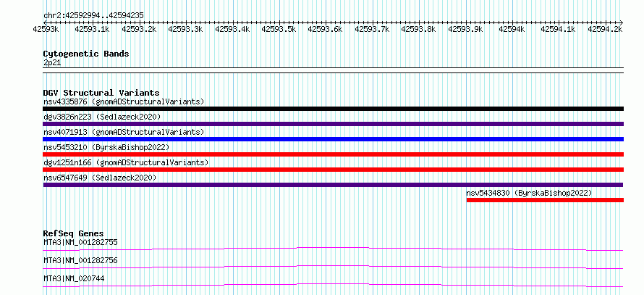Select the MTA3|NM_001282756 transcript label
644x295 pixels.
pos(80,260)
